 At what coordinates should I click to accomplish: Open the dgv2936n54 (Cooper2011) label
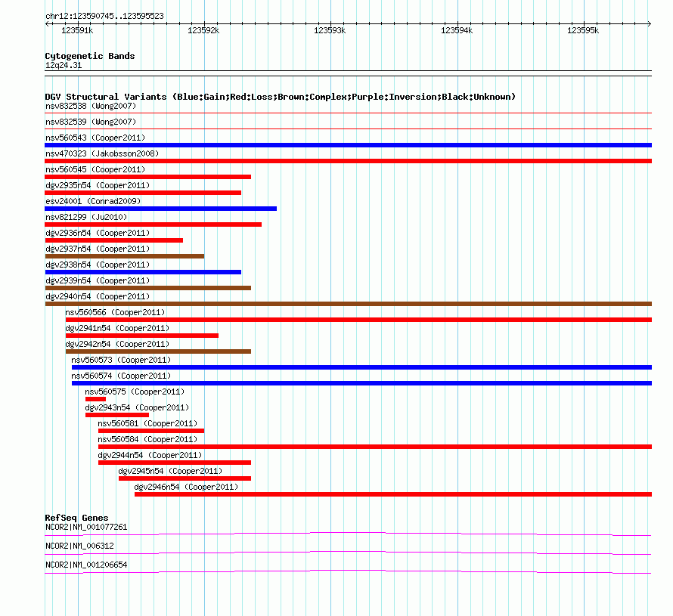pyautogui.click(x=98, y=233)
